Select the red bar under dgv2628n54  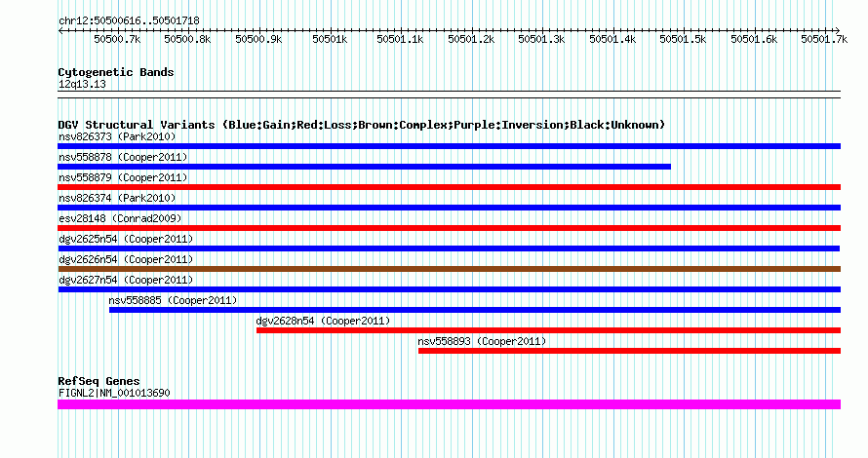pyautogui.click(x=548, y=330)
